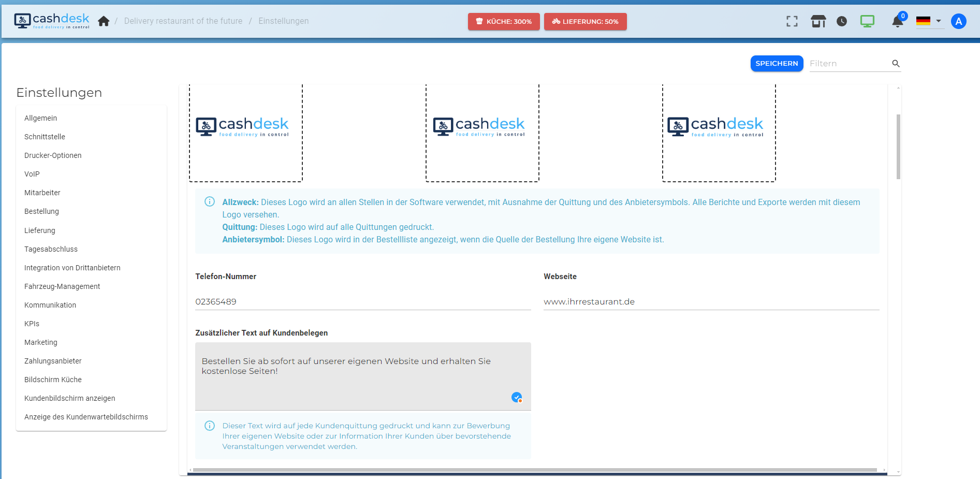Click the LIEFERUNG: 50% button
The image size is (980, 479).
[x=586, y=21]
